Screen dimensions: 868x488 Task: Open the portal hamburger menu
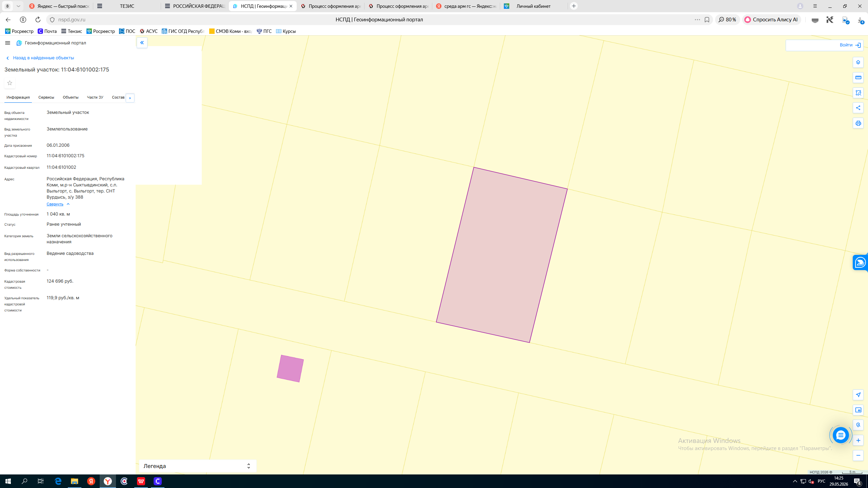click(7, 43)
